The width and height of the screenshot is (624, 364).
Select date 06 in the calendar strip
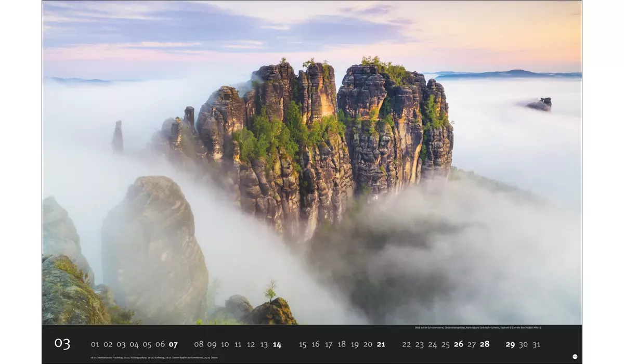(160, 344)
